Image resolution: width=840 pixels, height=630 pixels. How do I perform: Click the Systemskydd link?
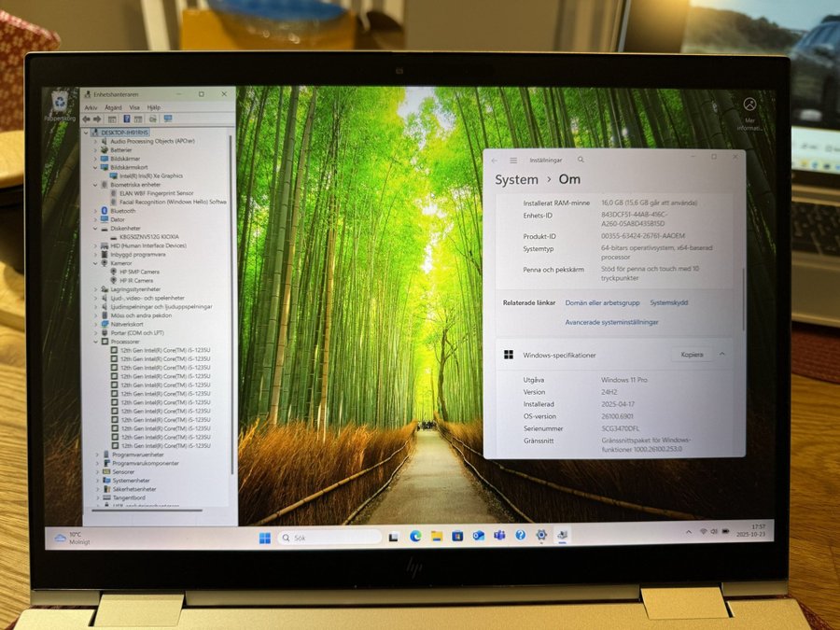click(x=668, y=302)
